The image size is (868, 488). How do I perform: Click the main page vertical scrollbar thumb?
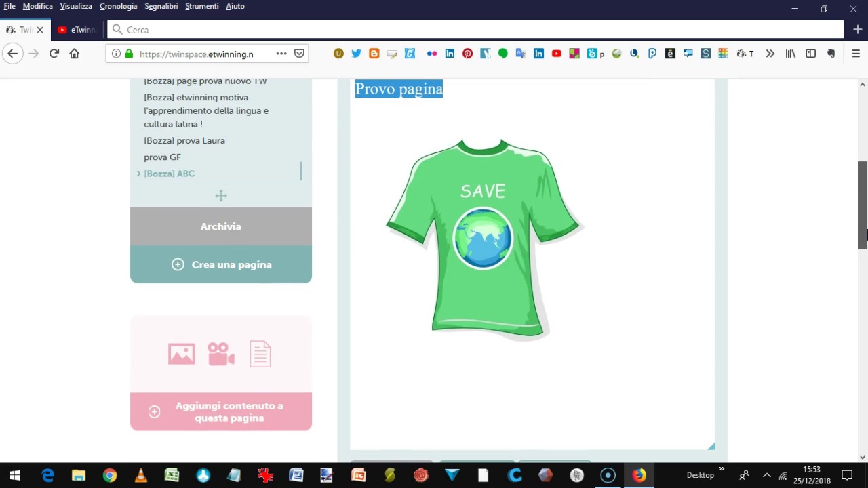pos(863,205)
